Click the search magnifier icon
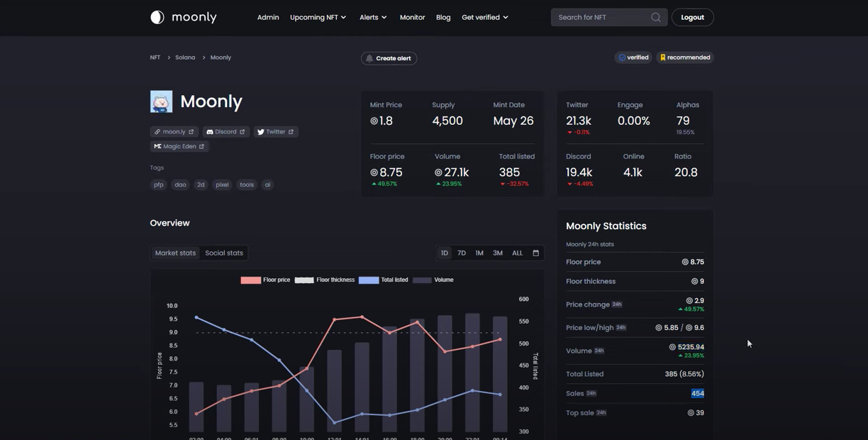This screenshot has height=440, width=868. click(x=656, y=17)
